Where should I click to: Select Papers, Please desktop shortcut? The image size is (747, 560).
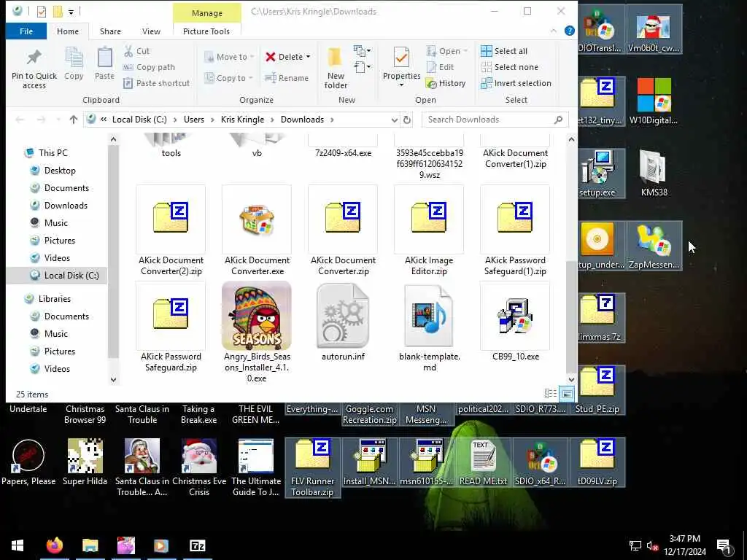click(28, 462)
